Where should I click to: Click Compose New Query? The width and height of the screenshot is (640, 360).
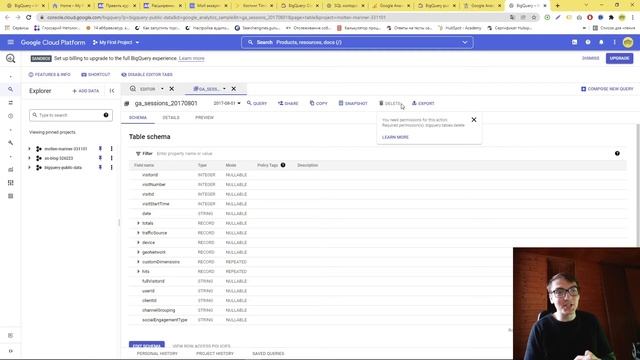coord(607,89)
